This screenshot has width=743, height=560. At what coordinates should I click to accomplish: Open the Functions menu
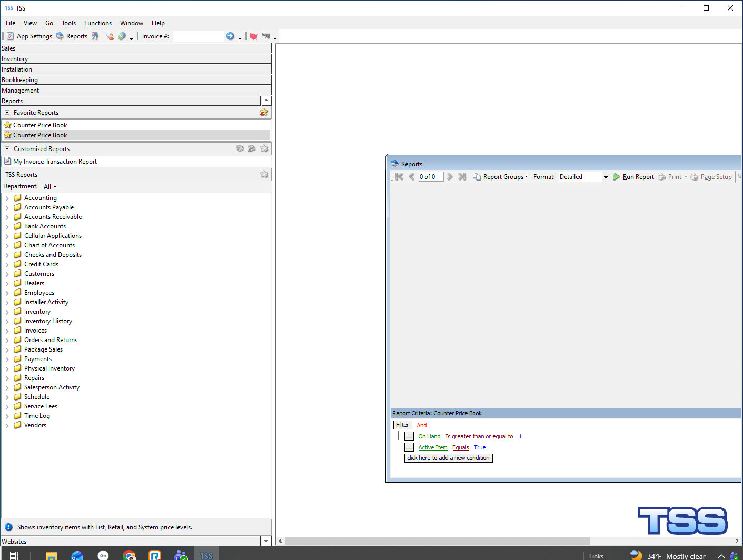(97, 23)
